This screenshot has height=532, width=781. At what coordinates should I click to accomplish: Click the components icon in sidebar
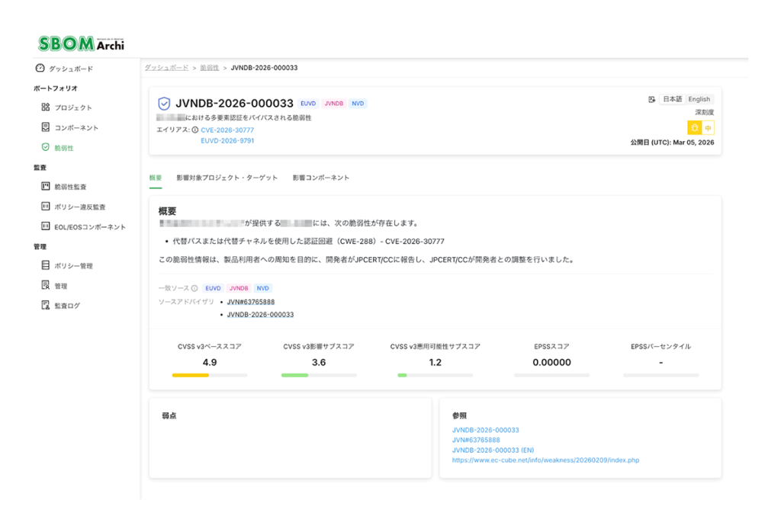pyautogui.click(x=45, y=127)
